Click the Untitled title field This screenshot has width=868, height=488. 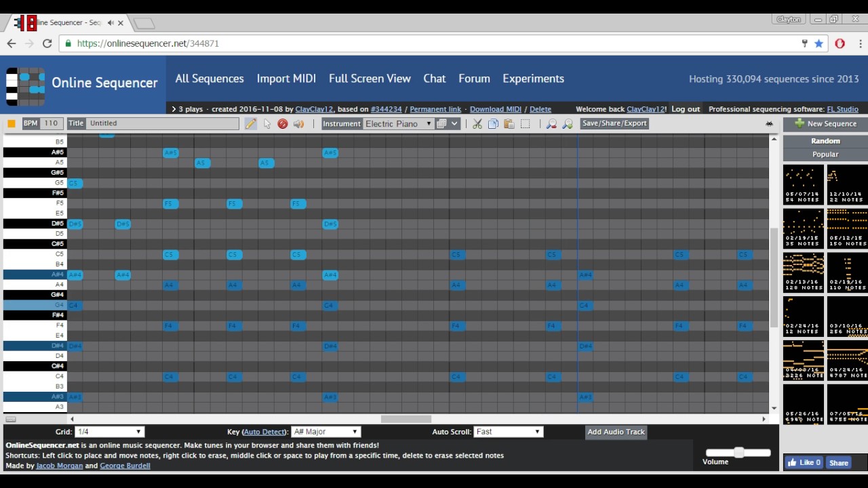pos(163,123)
